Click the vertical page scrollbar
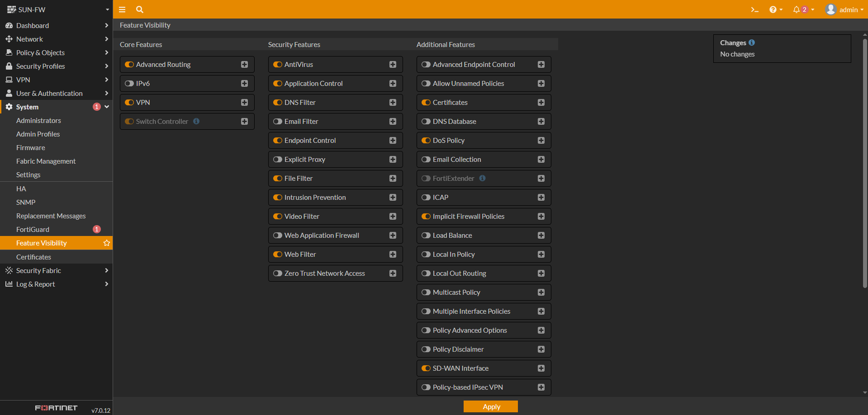Image resolution: width=868 pixels, height=415 pixels. tap(865, 163)
